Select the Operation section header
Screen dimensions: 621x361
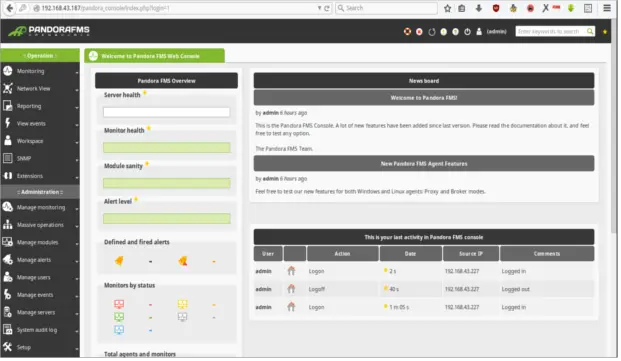pyautogui.click(x=40, y=55)
